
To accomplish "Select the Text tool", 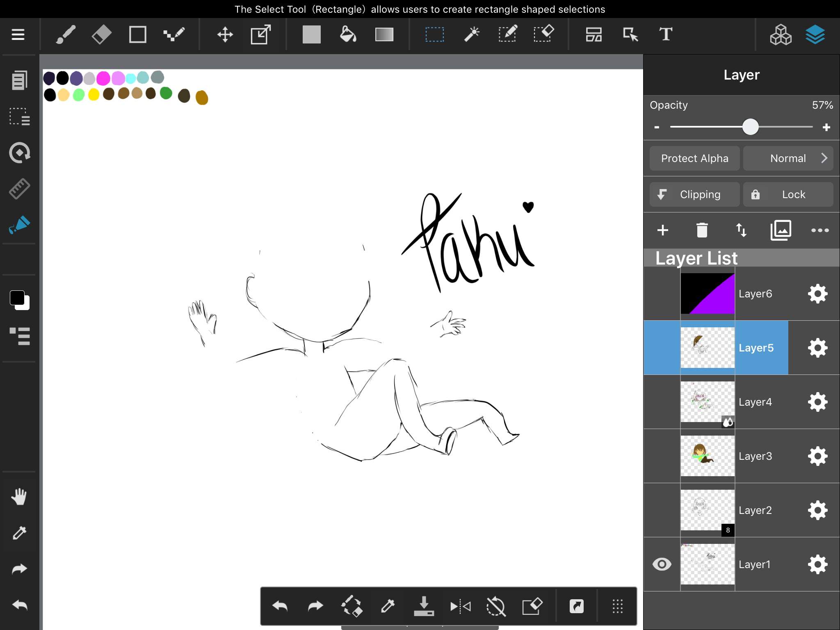I will point(666,34).
